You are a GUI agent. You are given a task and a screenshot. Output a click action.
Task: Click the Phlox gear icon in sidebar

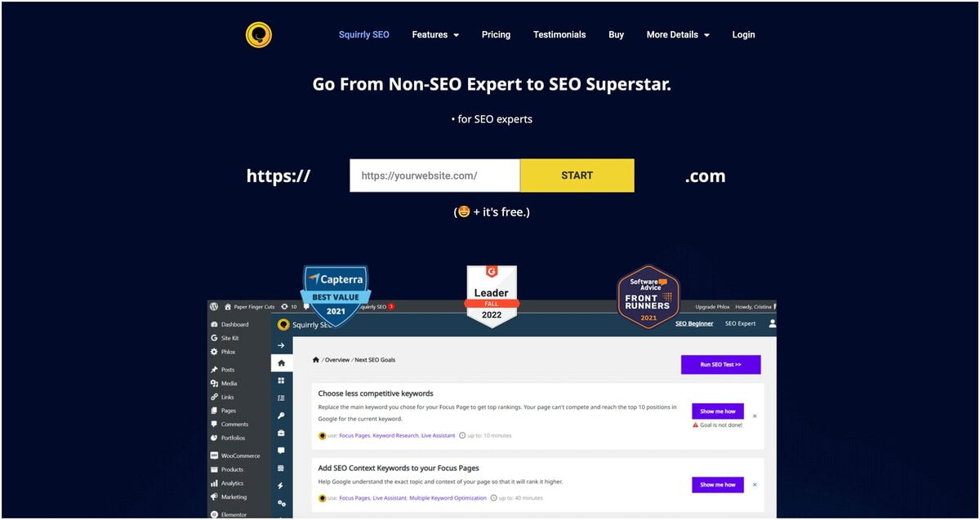click(x=214, y=352)
